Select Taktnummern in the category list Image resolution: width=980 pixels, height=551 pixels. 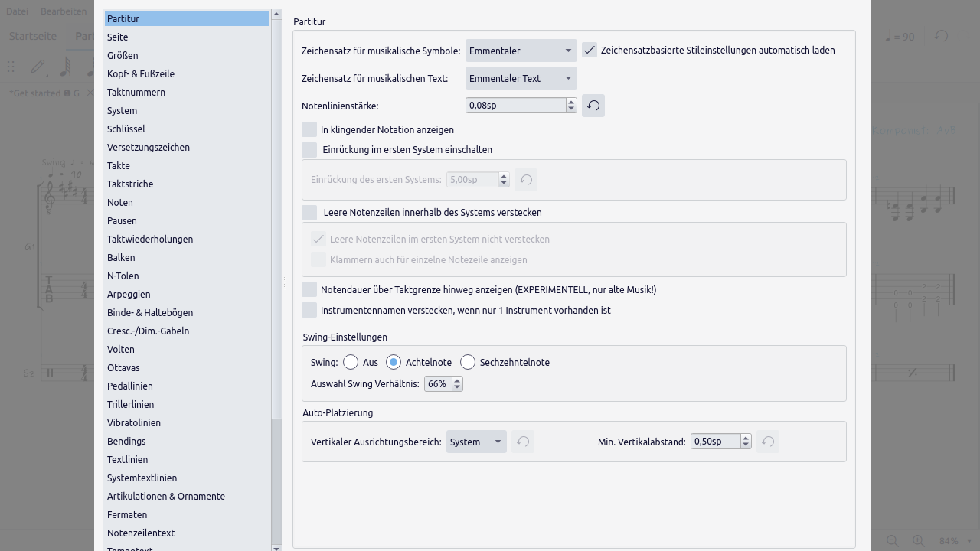click(136, 93)
